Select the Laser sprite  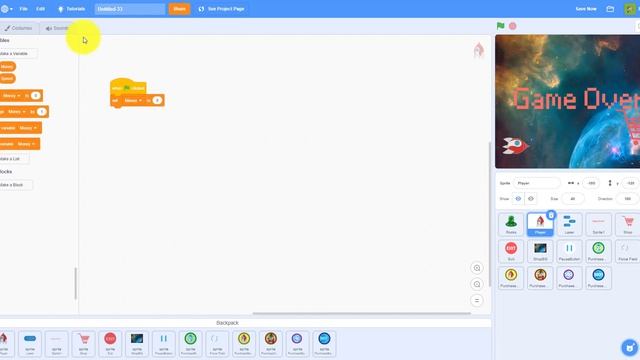569,224
